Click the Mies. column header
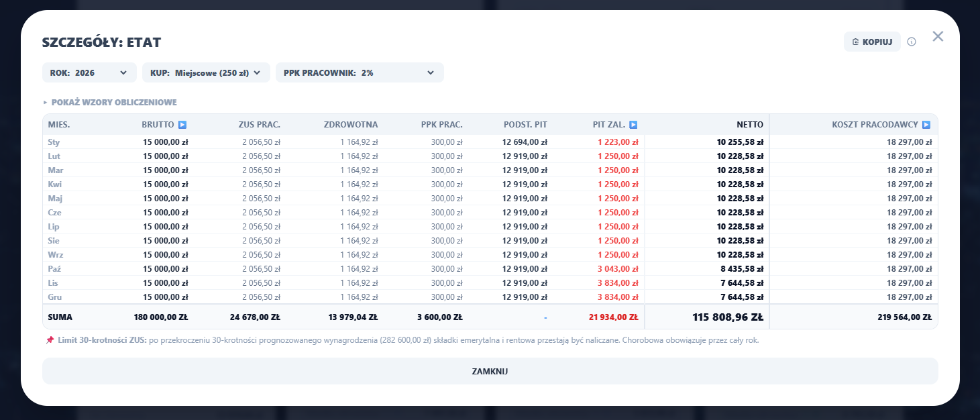This screenshot has width=980, height=420. 59,124
